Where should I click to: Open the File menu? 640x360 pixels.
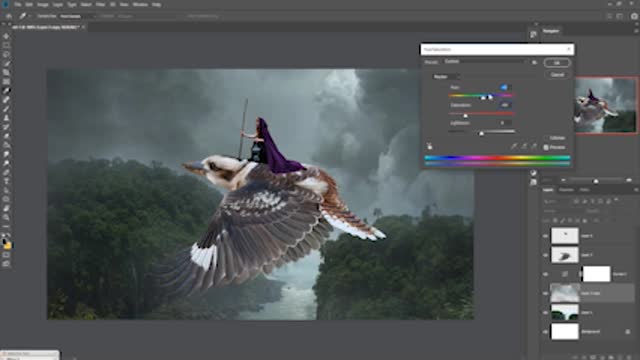coord(18,4)
